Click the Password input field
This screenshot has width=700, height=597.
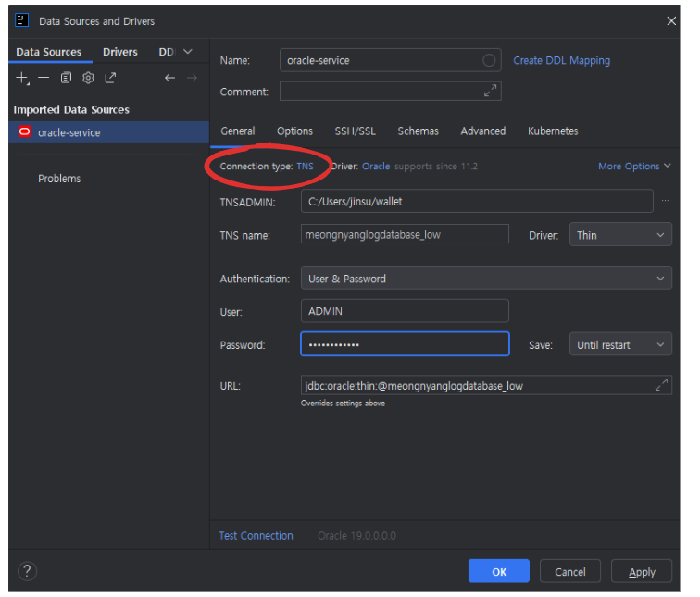pos(405,344)
